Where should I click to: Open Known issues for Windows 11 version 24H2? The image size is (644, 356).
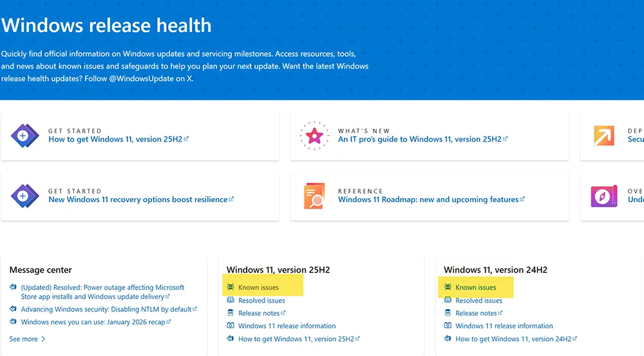[476, 287]
